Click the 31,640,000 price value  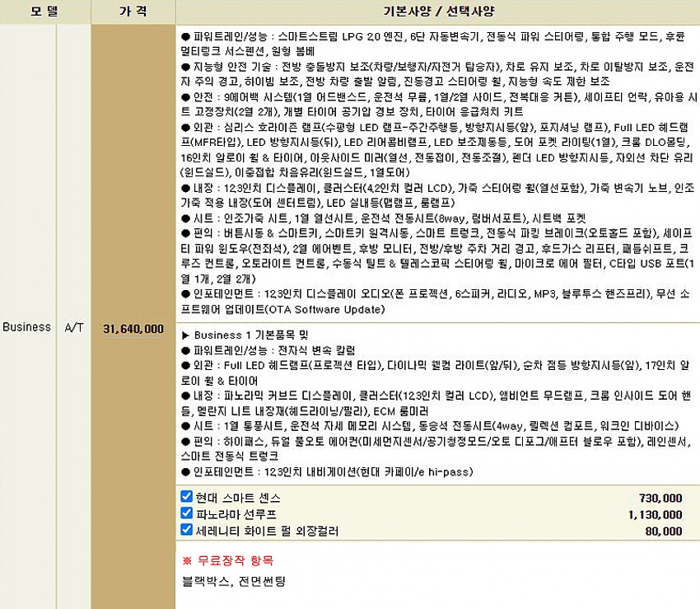[x=133, y=328]
